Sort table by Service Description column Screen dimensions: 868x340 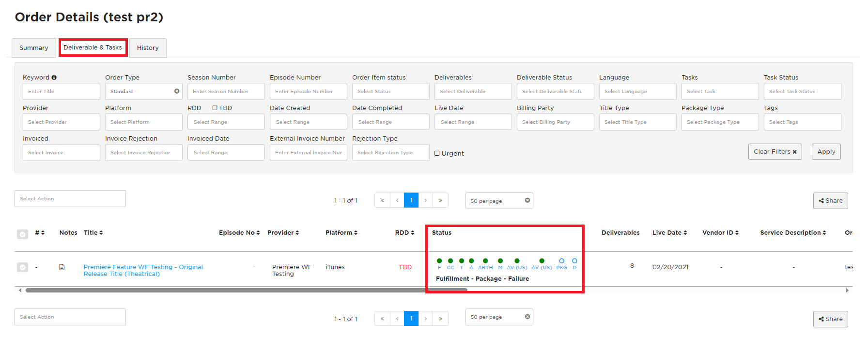tap(793, 233)
